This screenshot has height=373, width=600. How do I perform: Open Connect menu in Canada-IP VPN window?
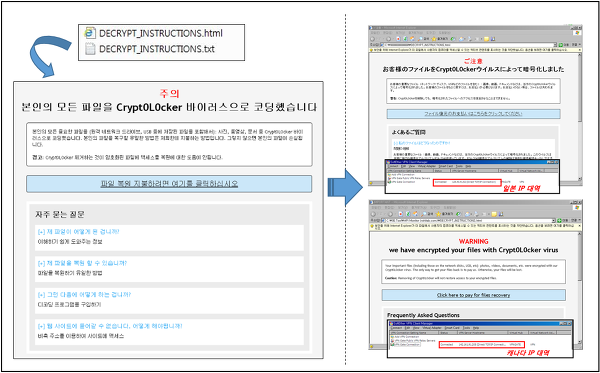click(396, 328)
